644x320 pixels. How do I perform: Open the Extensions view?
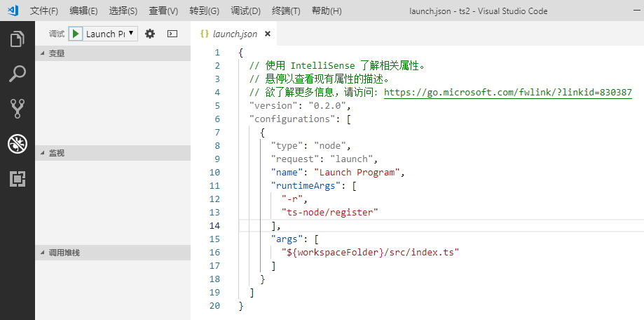pos(18,178)
